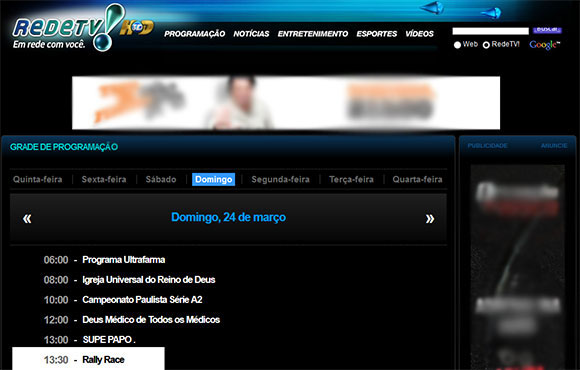
Task: Switch to the Sábado tab
Action: 161,179
